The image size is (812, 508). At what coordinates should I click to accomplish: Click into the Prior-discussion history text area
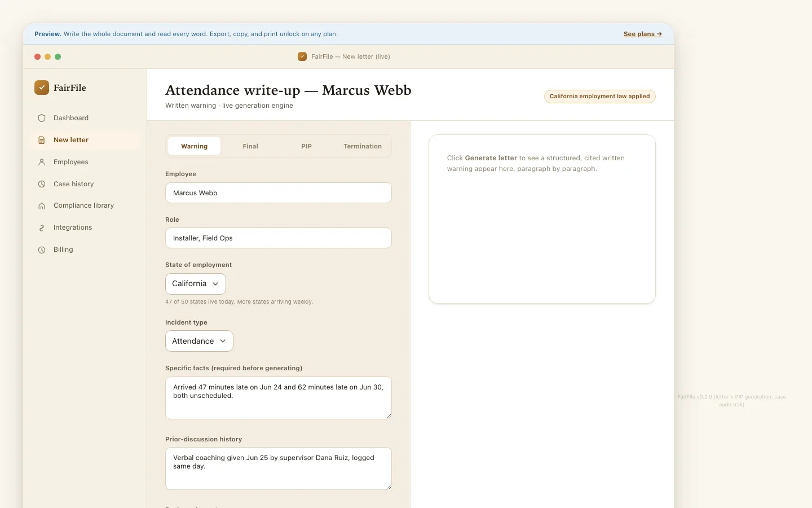pos(279,468)
